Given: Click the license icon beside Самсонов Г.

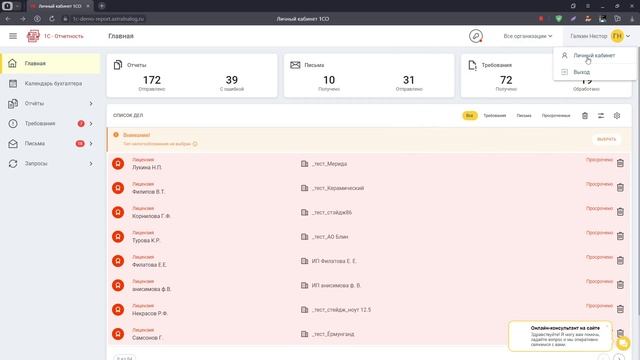Looking at the screenshot, I should point(118,334).
